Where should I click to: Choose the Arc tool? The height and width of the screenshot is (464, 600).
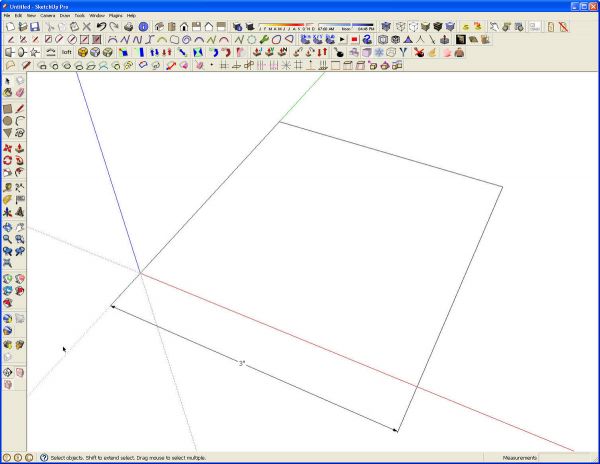pyautogui.click(x=20, y=121)
